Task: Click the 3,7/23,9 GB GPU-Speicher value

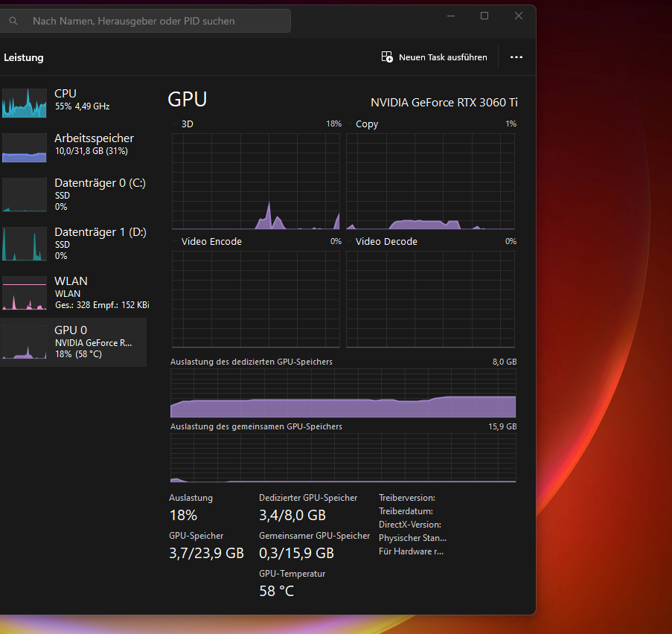Action: [x=207, y=553]
